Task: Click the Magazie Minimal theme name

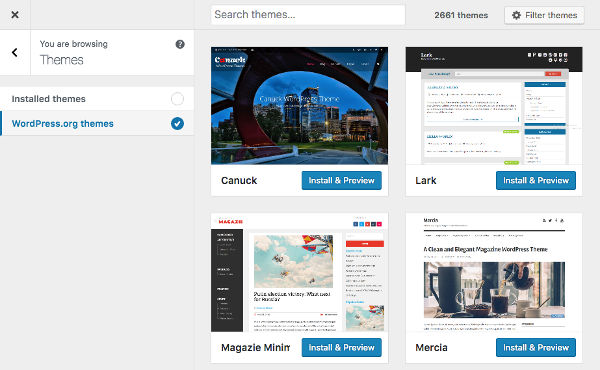Action: [x=256, y=347]
